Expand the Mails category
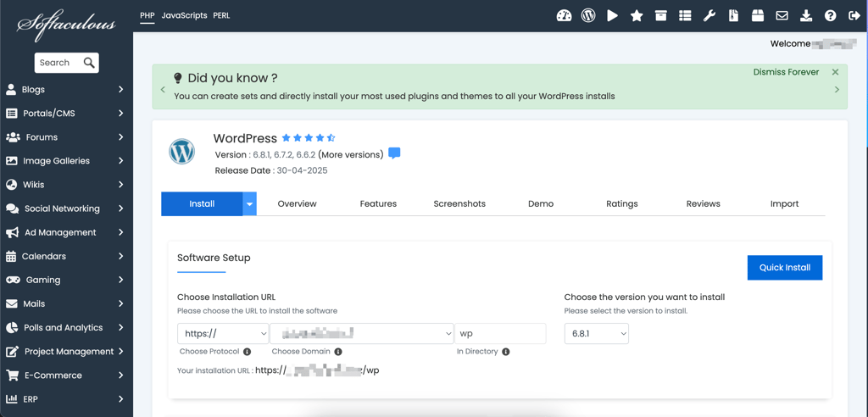Image resolution: width=868 pixels, height=417 pixels. coord(66,304)
